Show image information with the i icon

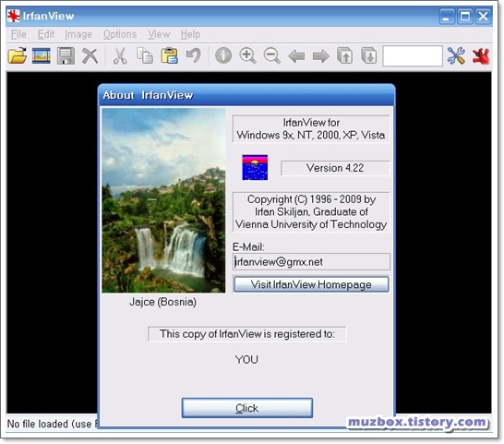pos(223,55)
